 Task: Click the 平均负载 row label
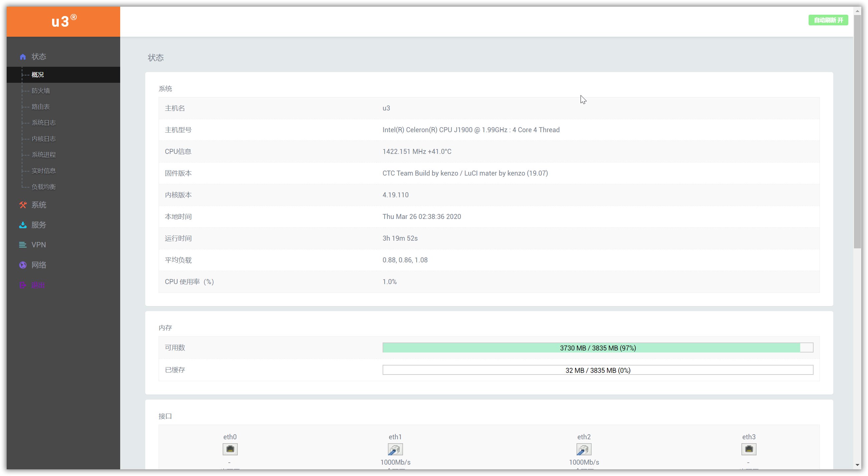click(178, 260)
